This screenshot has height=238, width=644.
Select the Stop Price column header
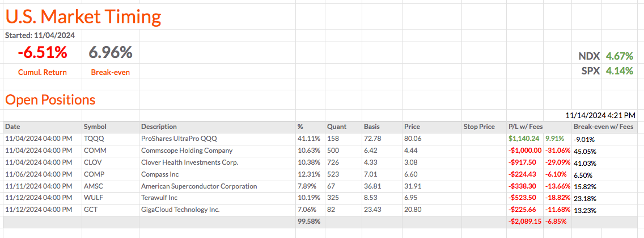[x=479, y=127]
